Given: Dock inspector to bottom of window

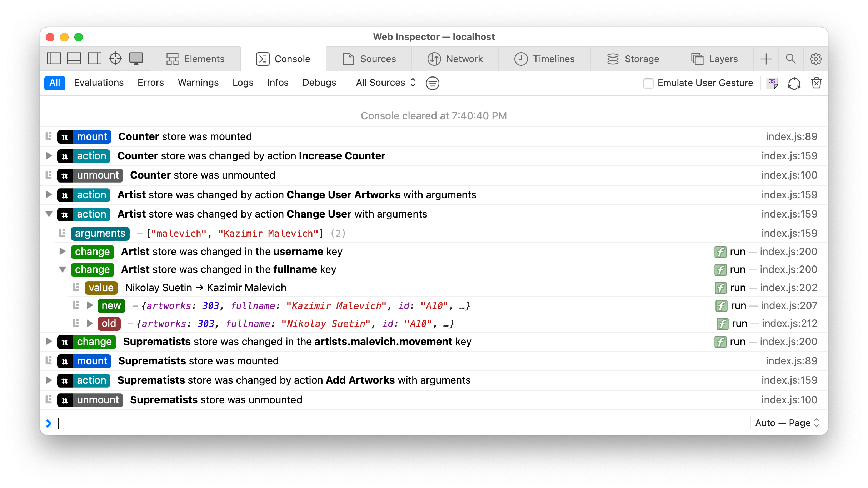Looking at the screenshot, I should tap(74, 59).
